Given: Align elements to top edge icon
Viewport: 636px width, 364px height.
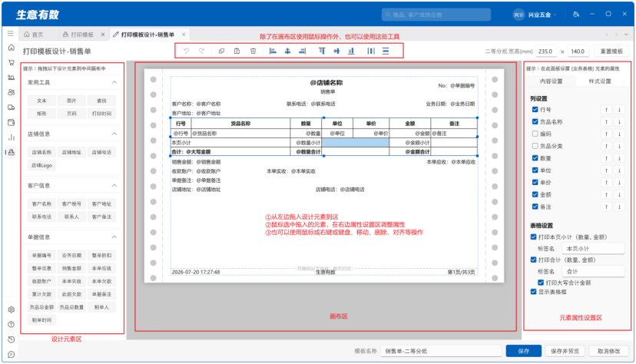Looking at the screenshot, I should click(x=322, y=51).
